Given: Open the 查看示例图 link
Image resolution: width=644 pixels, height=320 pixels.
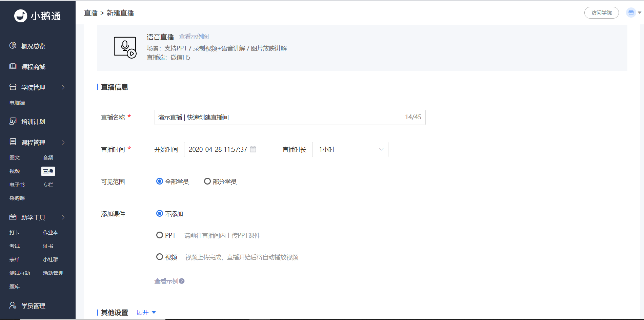Looking at the screenshot, I should pyautogui.click(x=194, y=37).
